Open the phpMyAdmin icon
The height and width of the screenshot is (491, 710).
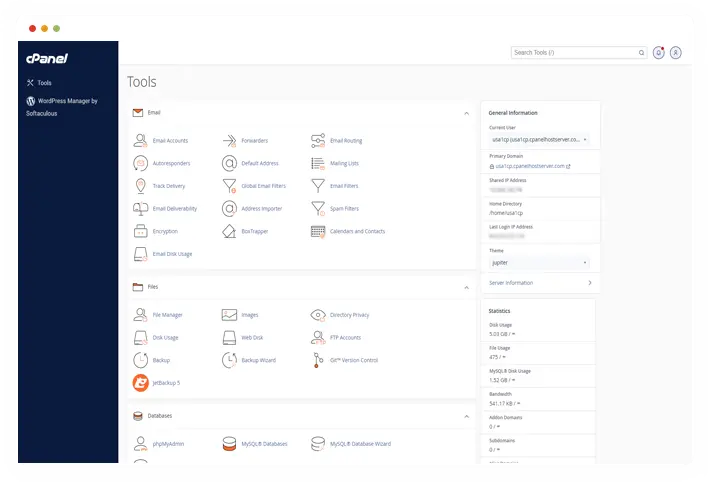tap(140, 444)
